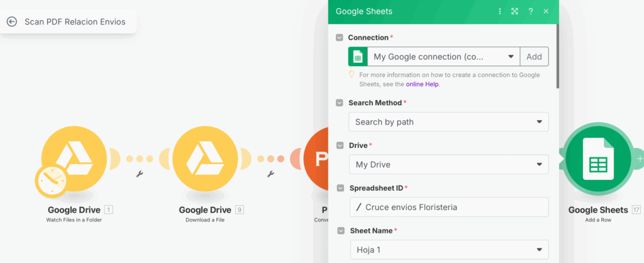Open the wrench filter between the Google Drive modules

(x=139, y=174)
